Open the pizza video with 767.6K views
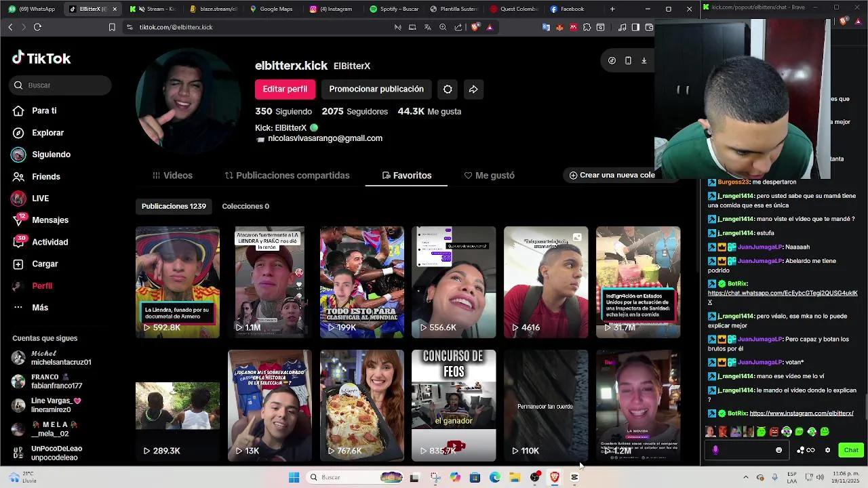The height and width of the screenshot is (488, 868). (x=361, y=405)
